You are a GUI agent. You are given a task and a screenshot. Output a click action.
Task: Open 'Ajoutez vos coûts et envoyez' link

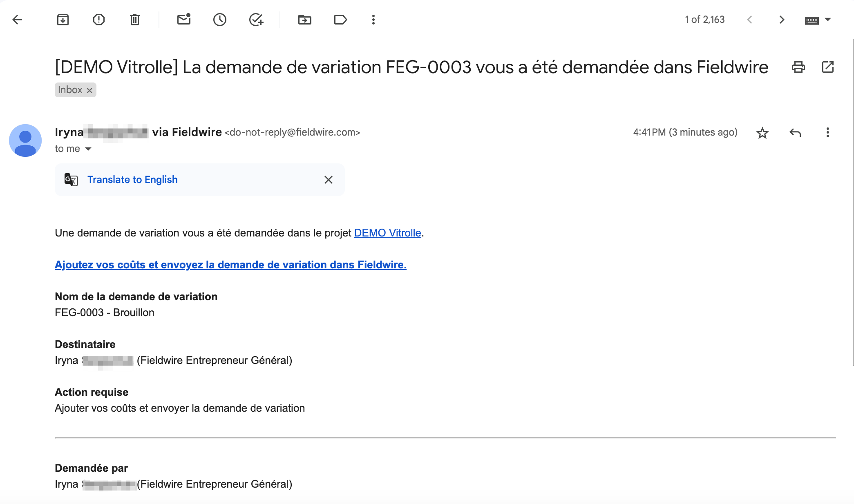tap(230, 265)
